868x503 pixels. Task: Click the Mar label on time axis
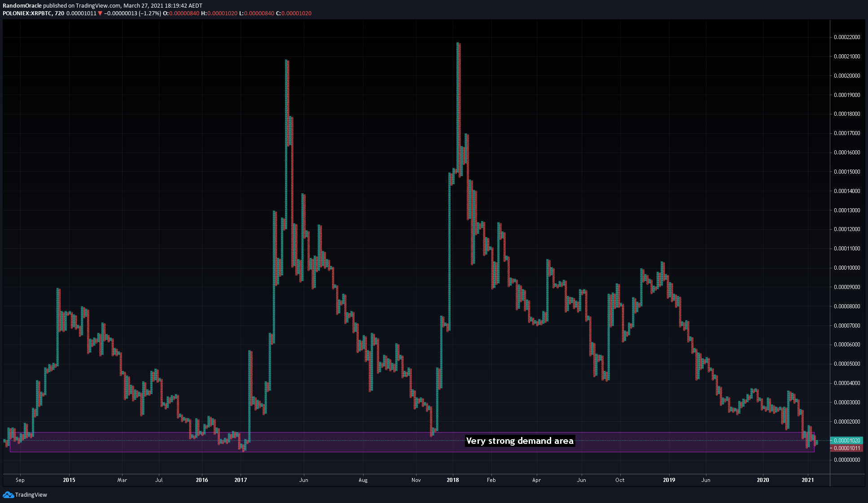pyautogui.click(x=122, y=480)
